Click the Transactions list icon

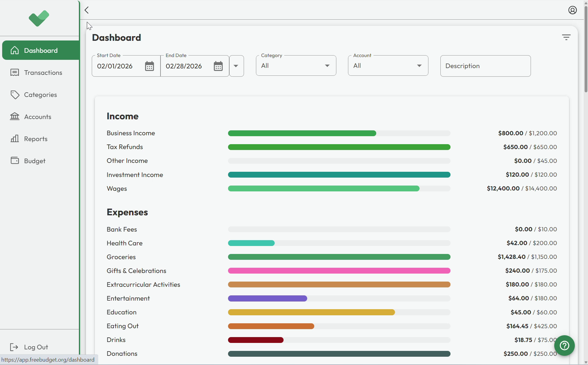(x=15, y=72)
